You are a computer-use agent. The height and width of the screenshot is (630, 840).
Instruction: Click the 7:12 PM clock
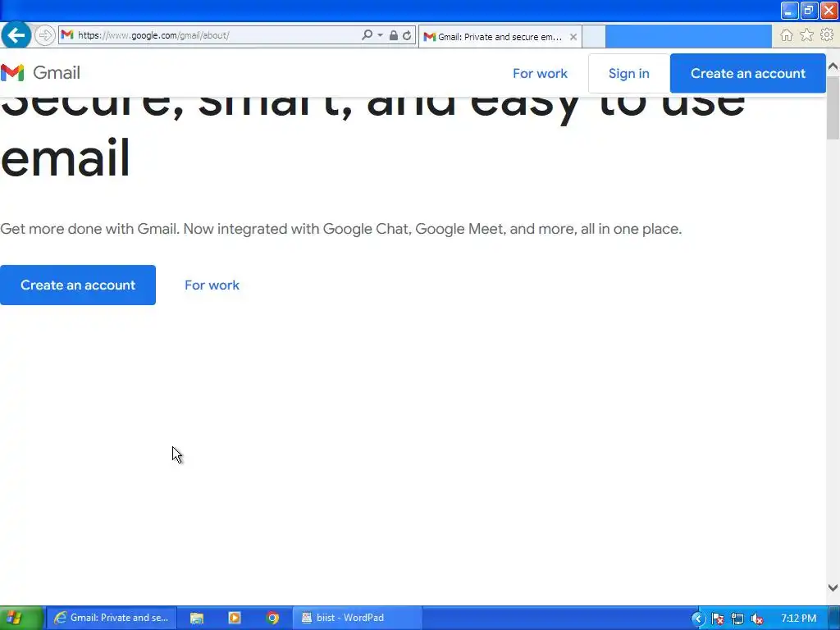coord(799,619)
